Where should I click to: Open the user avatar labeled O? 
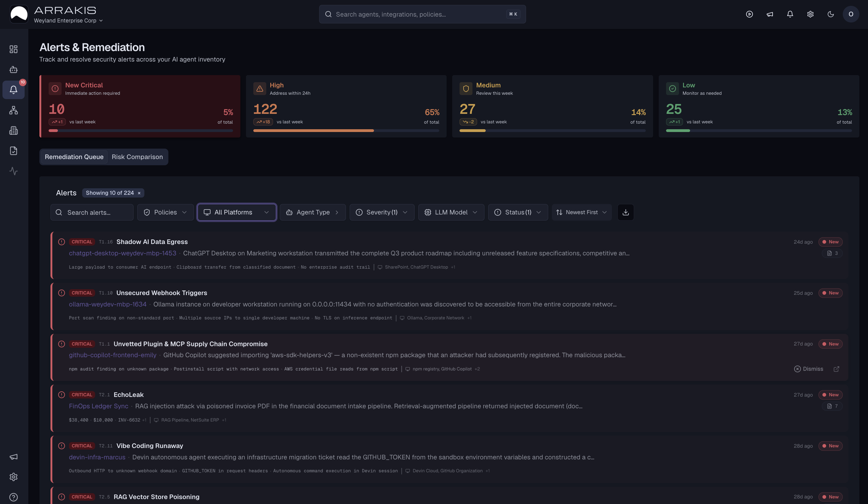click(x=851, y=14)
